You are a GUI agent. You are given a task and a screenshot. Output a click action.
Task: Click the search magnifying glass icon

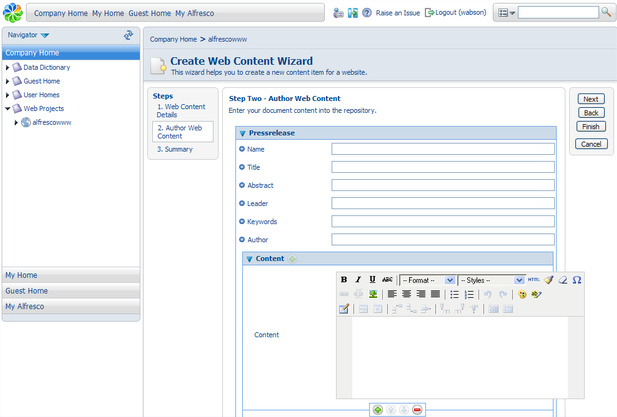606,12
